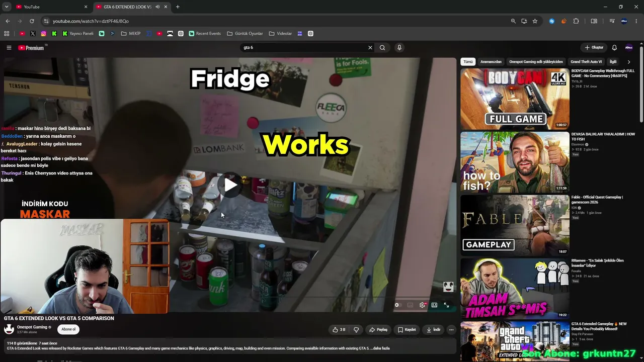Viewport: 644px width, 362px height.
Task: Open the how to fish video thumbnail
Action: click(515, 162)
